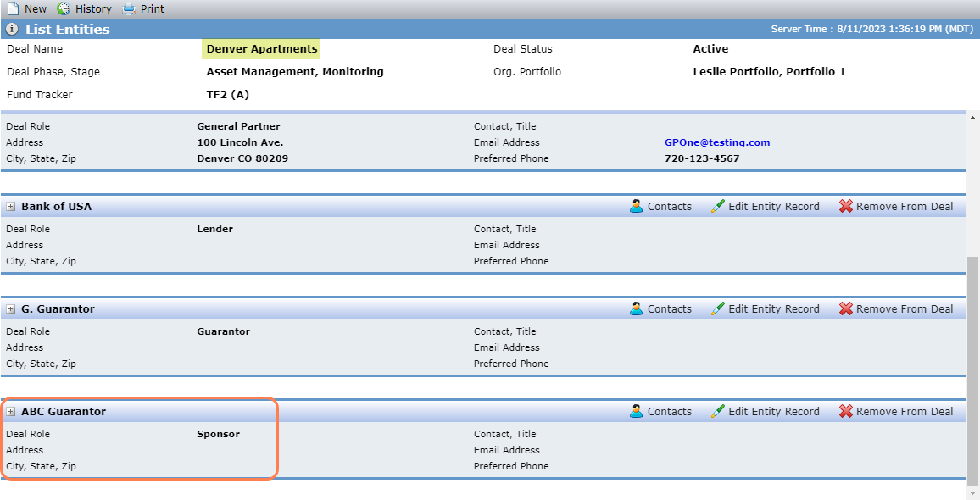Open Contacts for Bank of USA
This screenshot has width=980, height=500.
pos(660,206)
